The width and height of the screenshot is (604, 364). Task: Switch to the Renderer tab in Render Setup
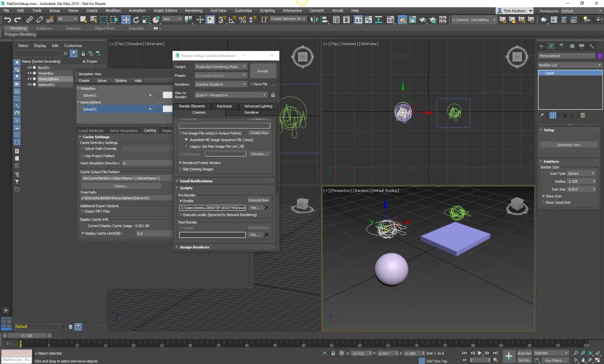pos(252,113)
